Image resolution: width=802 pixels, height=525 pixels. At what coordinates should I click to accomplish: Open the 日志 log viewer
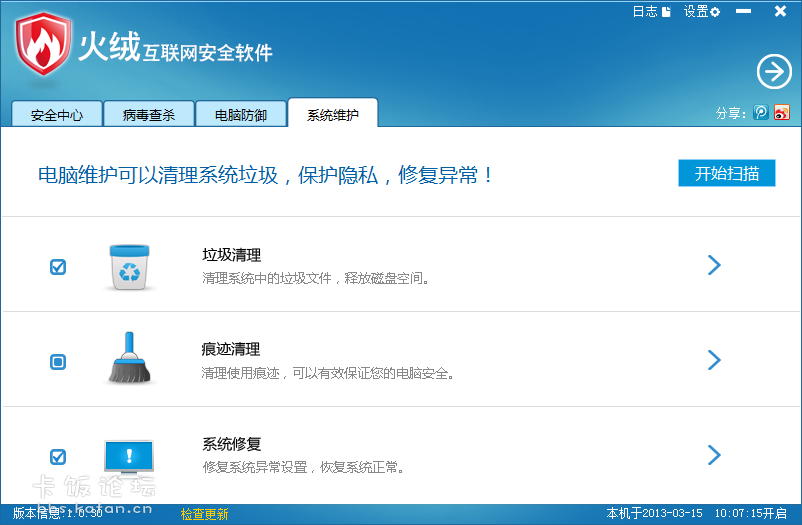tap(651, 12)
